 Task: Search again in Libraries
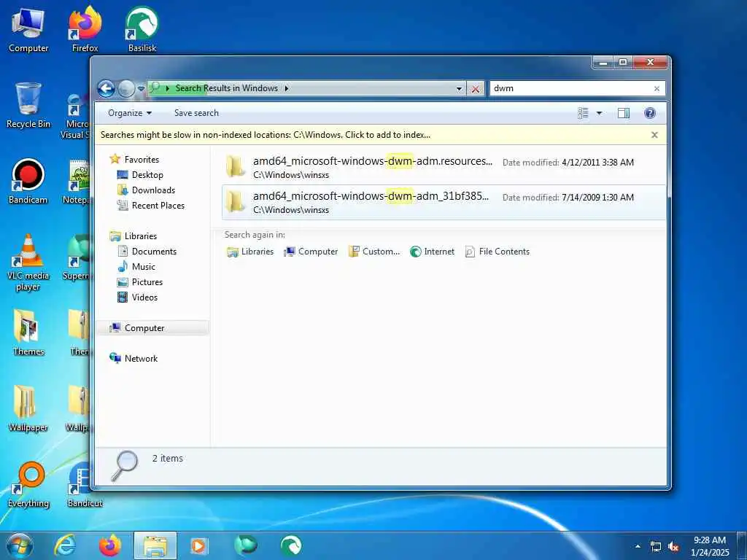point(250,252)
